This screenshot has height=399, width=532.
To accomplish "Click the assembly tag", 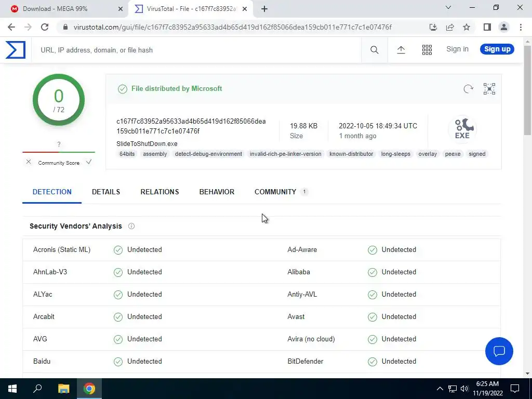I will 155,154.
